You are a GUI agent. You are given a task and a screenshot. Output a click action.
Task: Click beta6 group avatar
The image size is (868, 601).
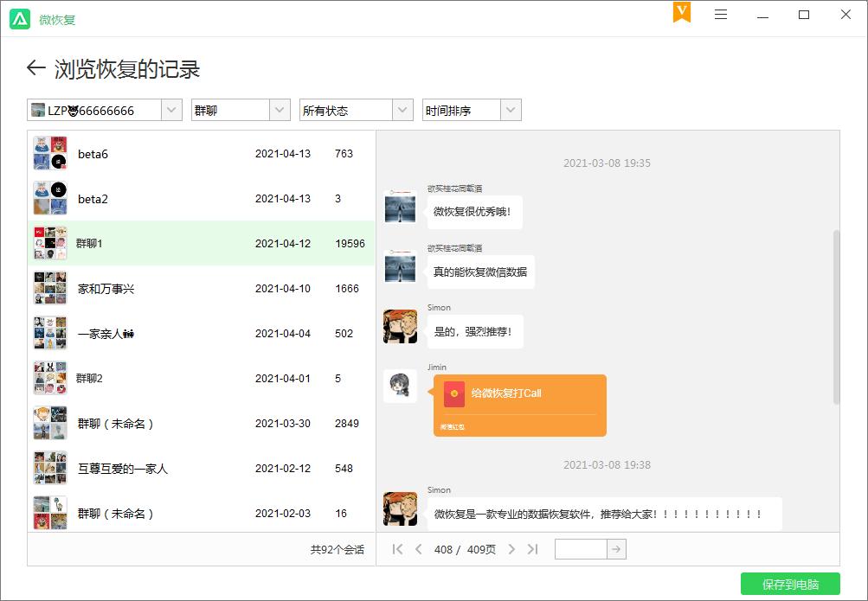pyautogui.click(x=50, y=153)
